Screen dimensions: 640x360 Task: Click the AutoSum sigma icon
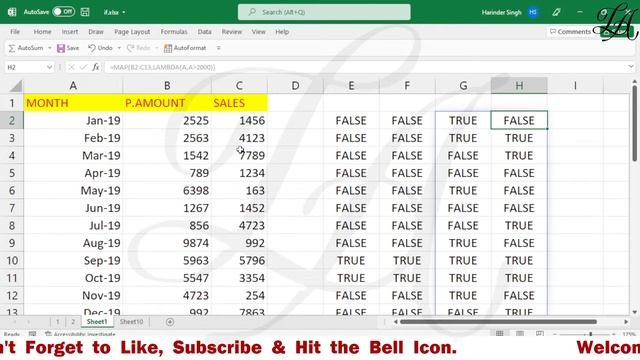tap(12, 48)
